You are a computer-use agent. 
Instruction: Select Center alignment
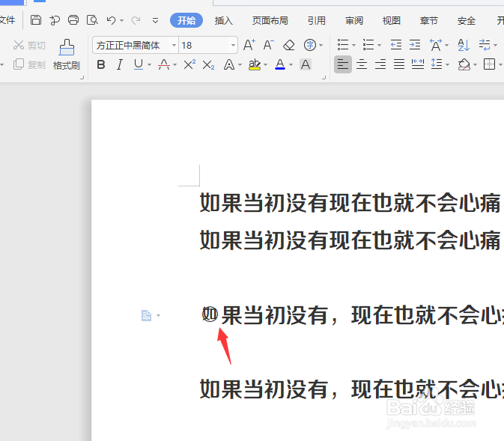click(362, 64)
